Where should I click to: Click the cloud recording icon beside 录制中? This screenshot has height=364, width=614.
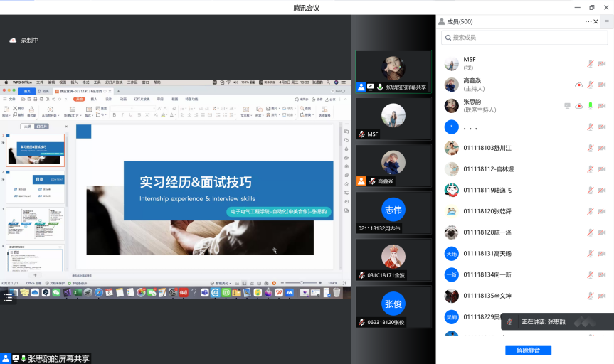[12, 41]
